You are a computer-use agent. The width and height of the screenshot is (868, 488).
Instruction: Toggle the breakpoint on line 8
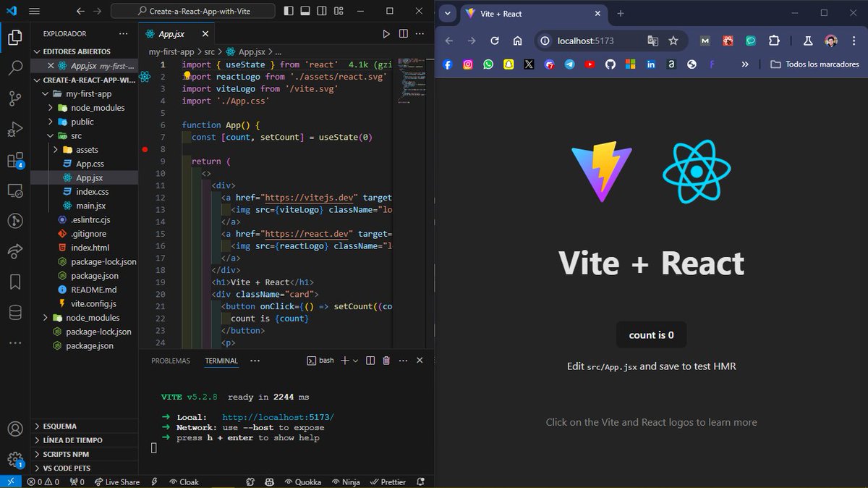145,150
